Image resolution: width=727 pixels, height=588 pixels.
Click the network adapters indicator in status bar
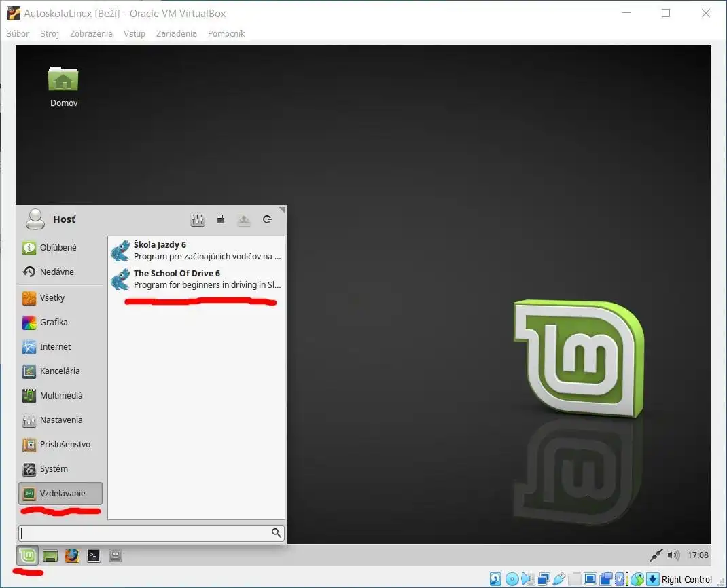coord(544,579)
